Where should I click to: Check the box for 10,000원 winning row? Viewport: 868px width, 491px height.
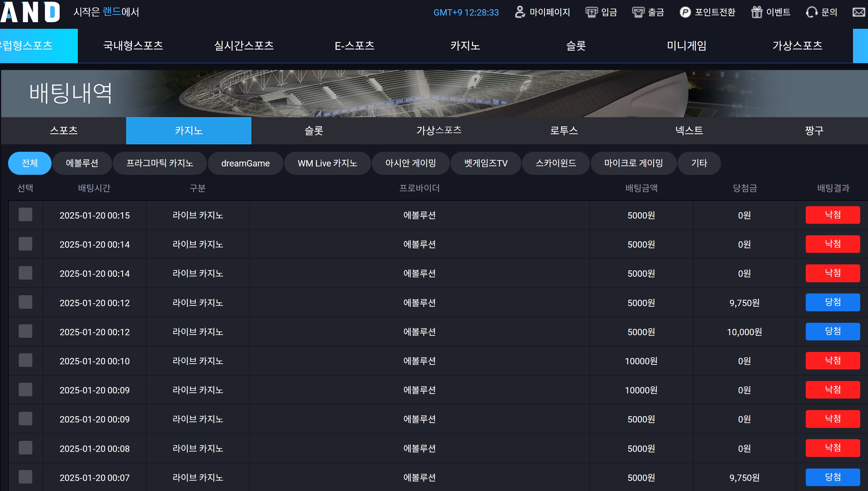click(25, 331)
